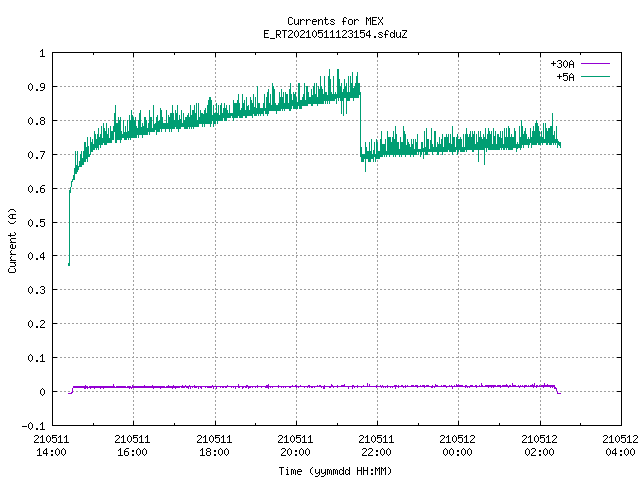This screenshot has height=480, width=640.
Task: Click x-axis label 210511 16:00
Action: 133,446
